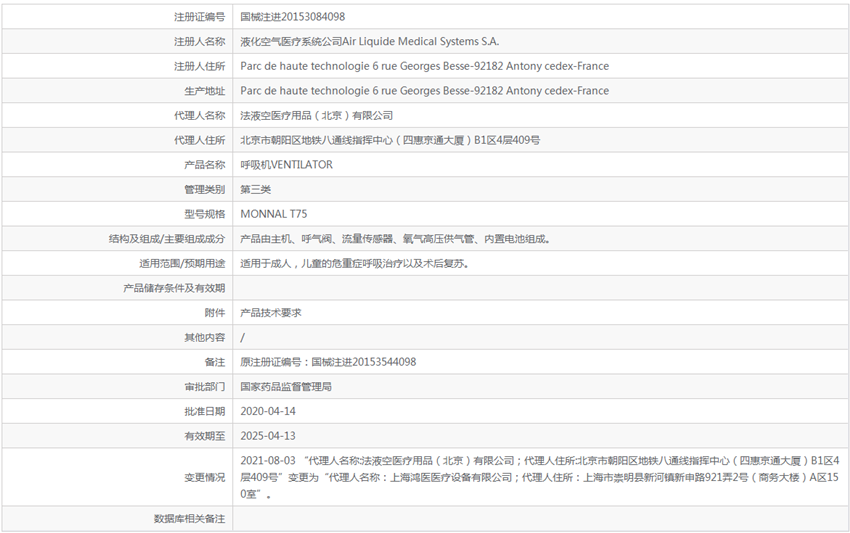Image resolution: width=850 pixels, height=533 pixels.
Task: Click the label 数据库相关备注
Action: click(189, 519)
